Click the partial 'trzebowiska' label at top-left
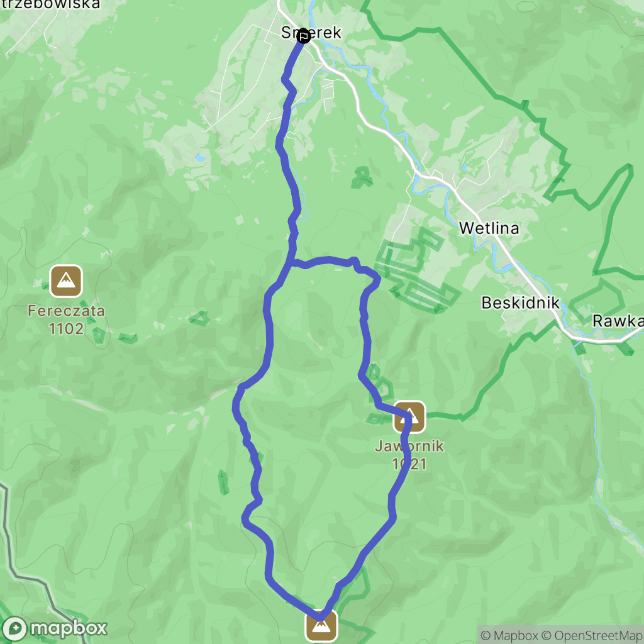Screen dimensions: 644x644 point(50,4)
